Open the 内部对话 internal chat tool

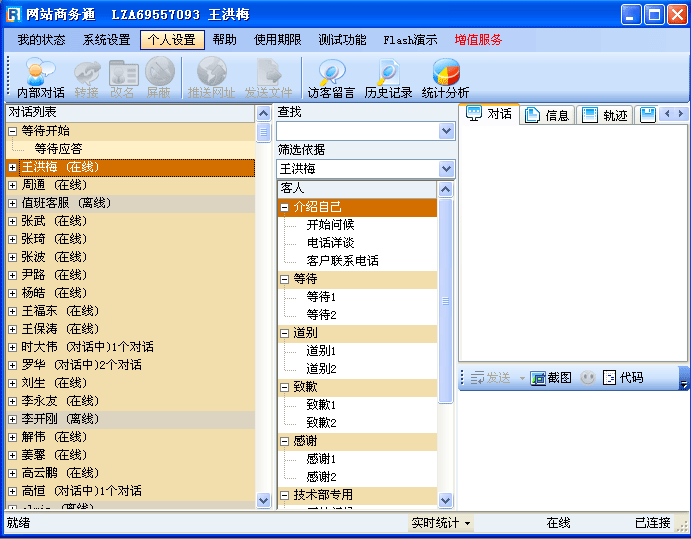pyautogui.click(x=40, y=78)
